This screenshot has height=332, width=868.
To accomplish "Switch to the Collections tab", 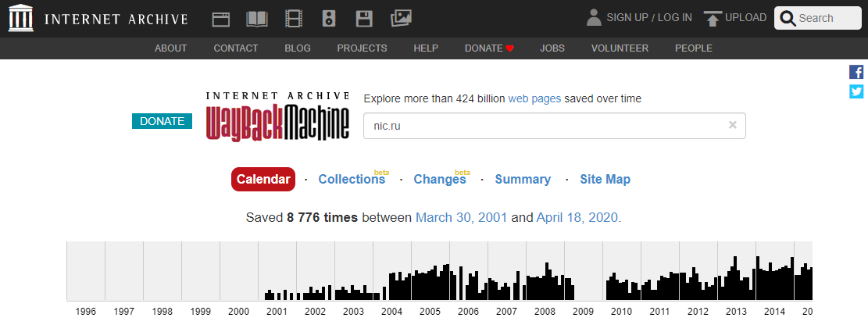I will click(352, 180).
